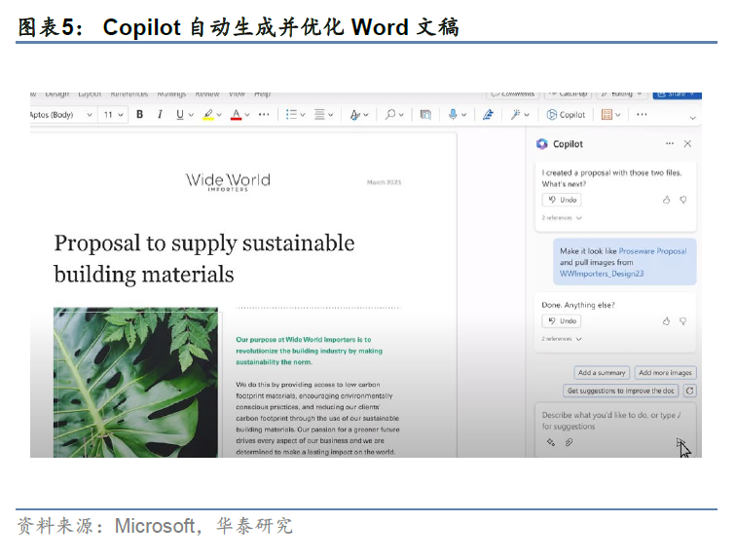Expand bullet list style dropdown
Screen dimensions: 736x560
tap(302, 115)
